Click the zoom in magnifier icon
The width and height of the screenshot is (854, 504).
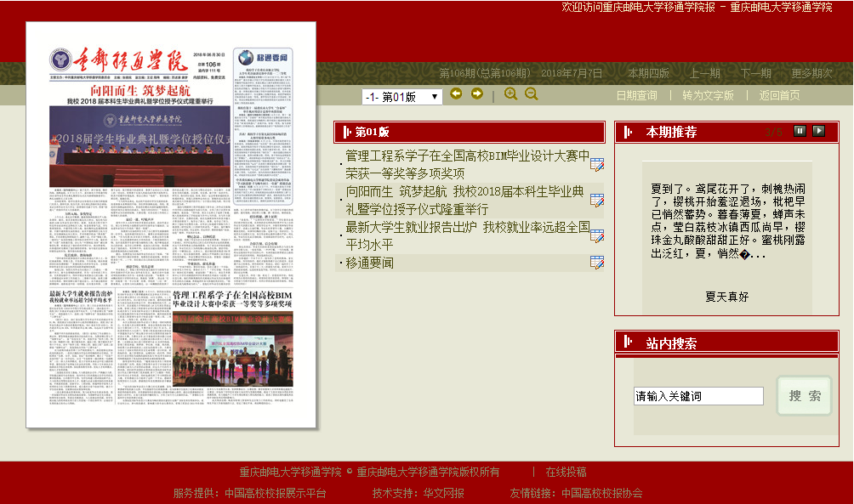tap(510, 94)
